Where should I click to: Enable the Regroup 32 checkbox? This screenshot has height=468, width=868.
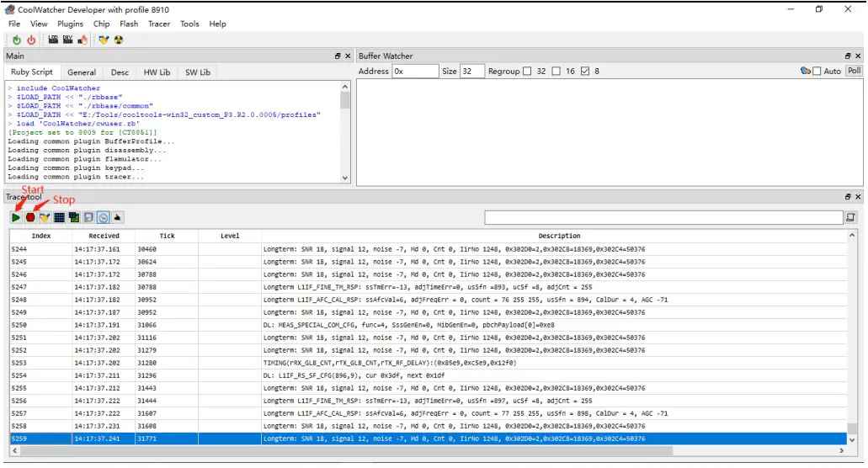[x=527, y=72]
